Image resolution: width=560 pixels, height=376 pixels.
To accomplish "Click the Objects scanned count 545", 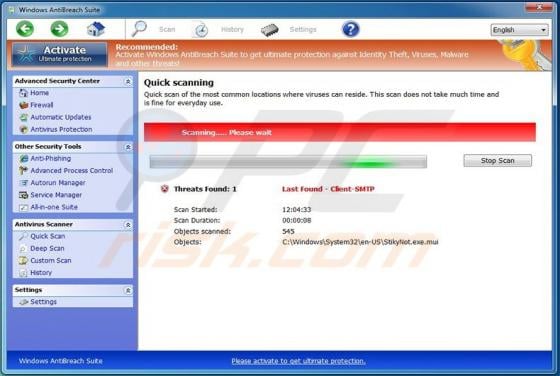I will click(288, 231).
